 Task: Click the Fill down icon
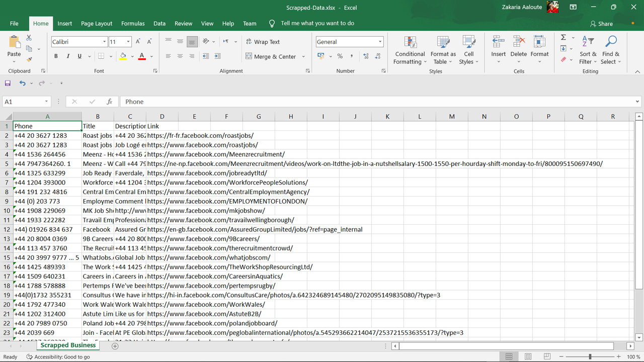[x=563, y=49]
